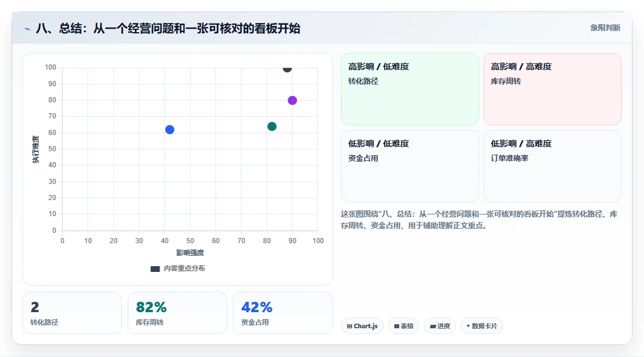Image resolution: width=644 pixels, height=357 pixels.
Task: Click the dark scatter point at top
Action: (287, 68)
